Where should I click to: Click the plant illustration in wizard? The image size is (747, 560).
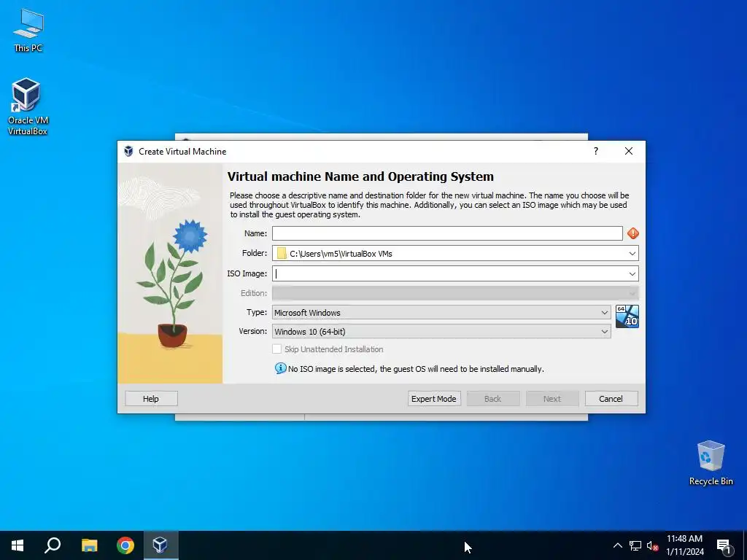tap(170, 273)
